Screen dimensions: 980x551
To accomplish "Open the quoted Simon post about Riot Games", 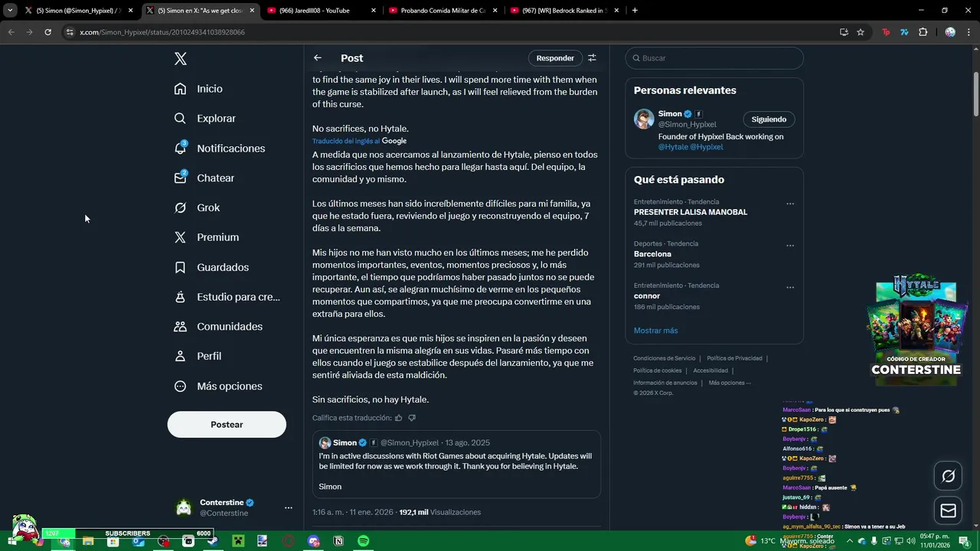I will 456,465.
